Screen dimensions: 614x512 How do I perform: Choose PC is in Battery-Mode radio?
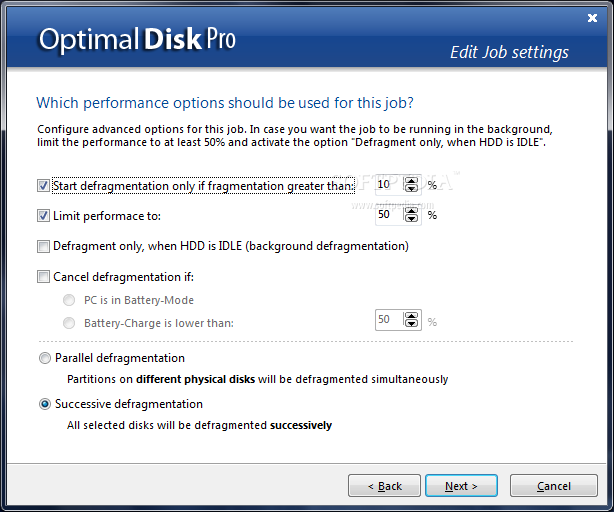(x=69, y=300)
